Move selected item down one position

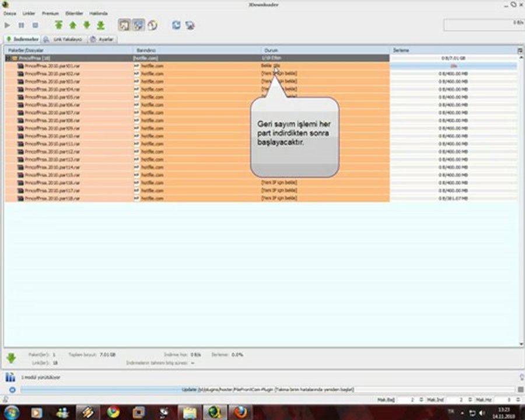point(87,25)
